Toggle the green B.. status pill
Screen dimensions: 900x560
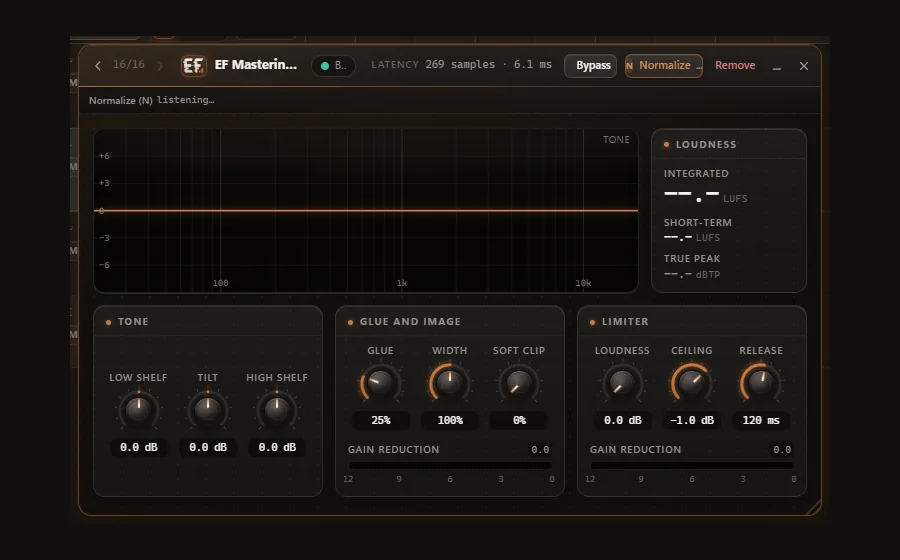pos(333,65)
